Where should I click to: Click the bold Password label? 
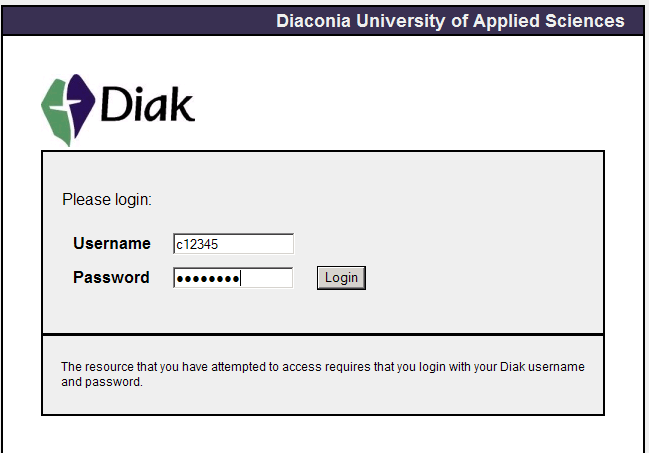[x=111, y=277]
